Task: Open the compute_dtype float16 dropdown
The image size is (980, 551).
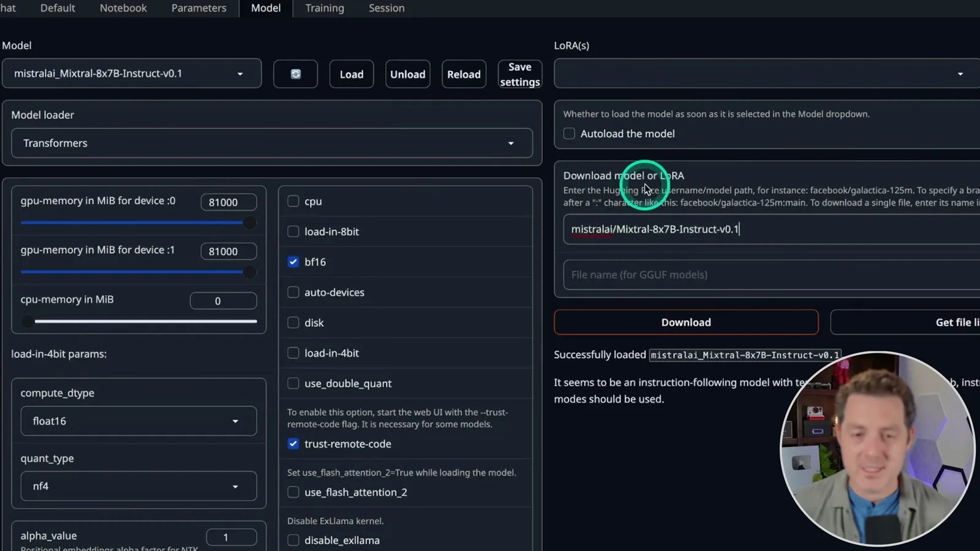Action: click(138, 421)
